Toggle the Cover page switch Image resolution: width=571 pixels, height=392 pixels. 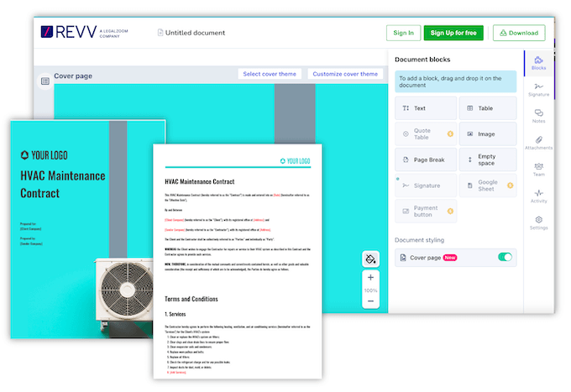pos(505,257)
